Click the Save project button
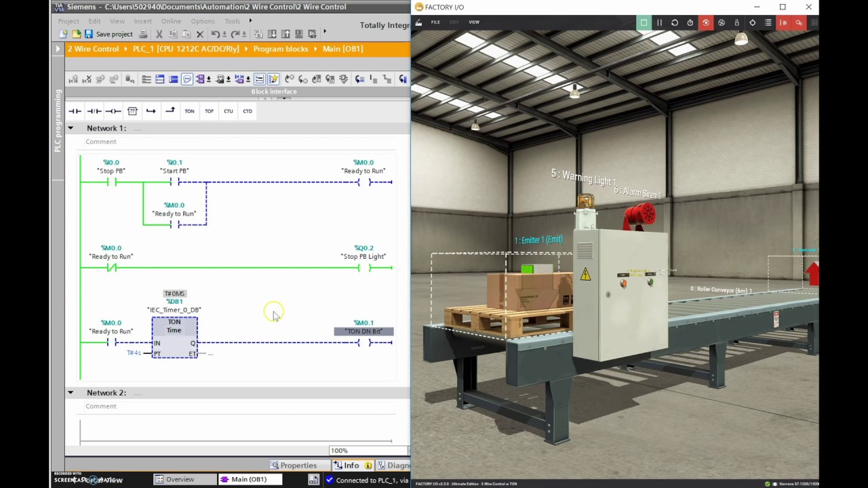 coord(108,34)
